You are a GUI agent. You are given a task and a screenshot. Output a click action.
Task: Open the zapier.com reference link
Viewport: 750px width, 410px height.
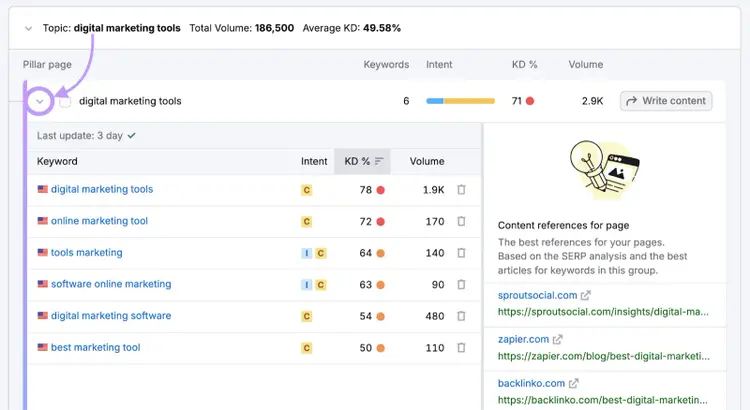click(x=523, y=339)
